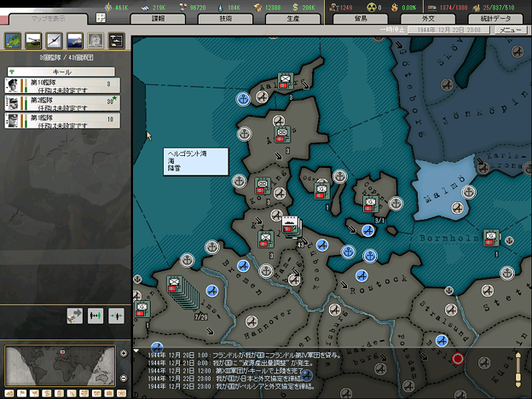The image size is (532, 399).
Task: Select the land units tank icon
Action: (33, 41)
